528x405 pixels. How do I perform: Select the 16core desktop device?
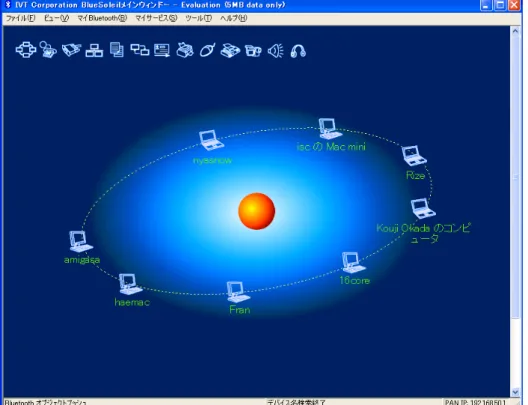point(353,262)
